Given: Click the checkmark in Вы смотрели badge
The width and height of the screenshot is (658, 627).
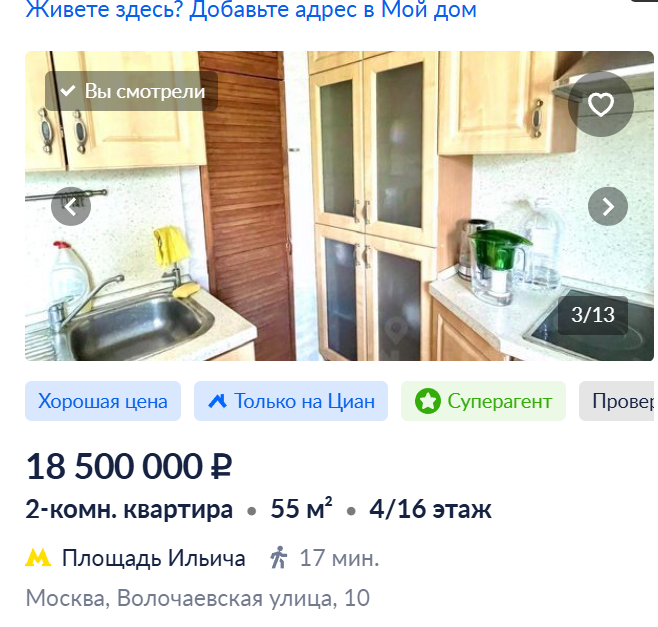Looking at the screenshot, I should coord(68,91).
